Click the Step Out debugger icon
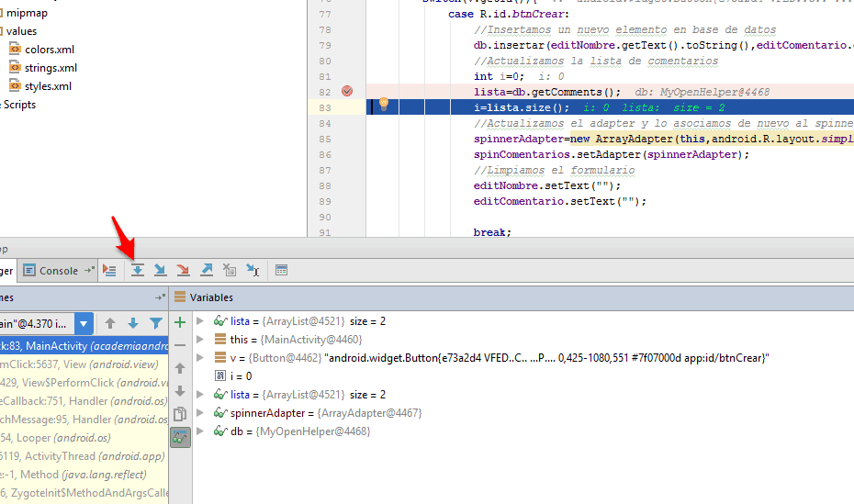The width and height of the screenshot is (854, 504). [x=207, y=270]
